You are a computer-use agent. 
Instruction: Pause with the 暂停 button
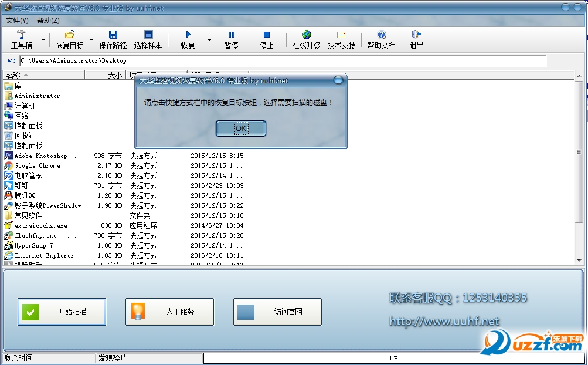[232, 39]
